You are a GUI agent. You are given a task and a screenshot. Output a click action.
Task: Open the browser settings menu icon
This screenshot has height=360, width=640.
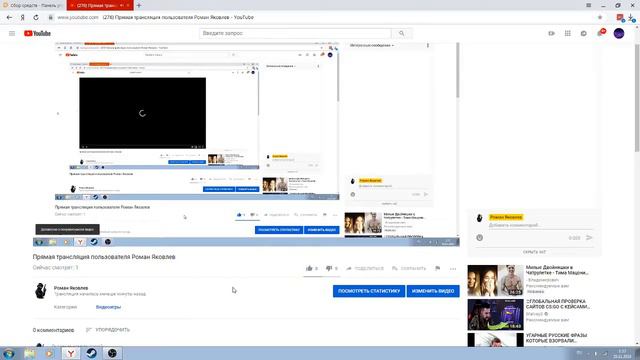589,5
